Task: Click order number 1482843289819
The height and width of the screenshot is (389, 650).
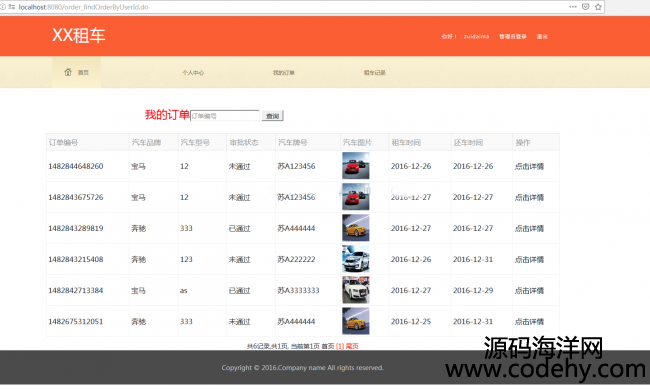Action: (x=76, y=229)
